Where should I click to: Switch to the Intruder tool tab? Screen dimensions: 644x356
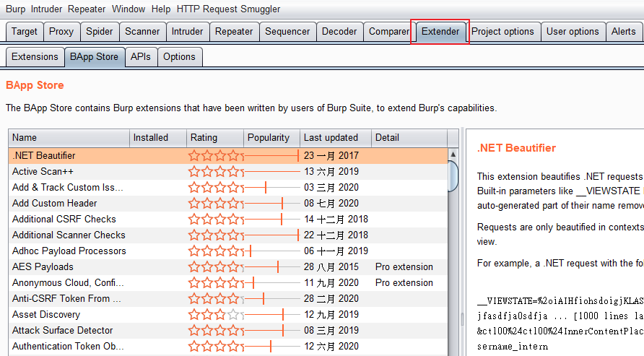(187, 32)
